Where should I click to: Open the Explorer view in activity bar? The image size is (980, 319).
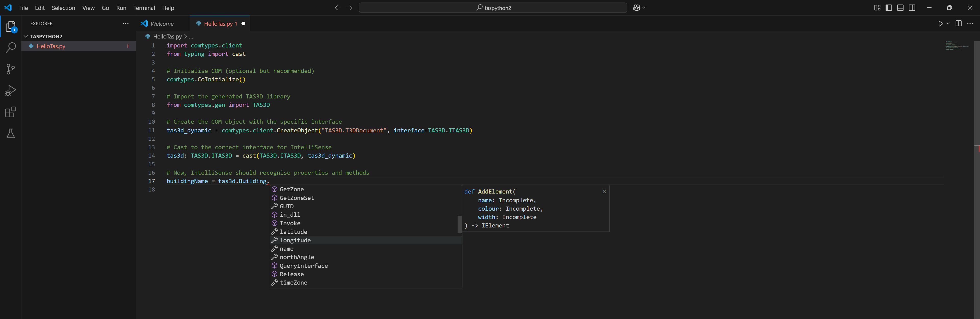click(x=11, y=27)
